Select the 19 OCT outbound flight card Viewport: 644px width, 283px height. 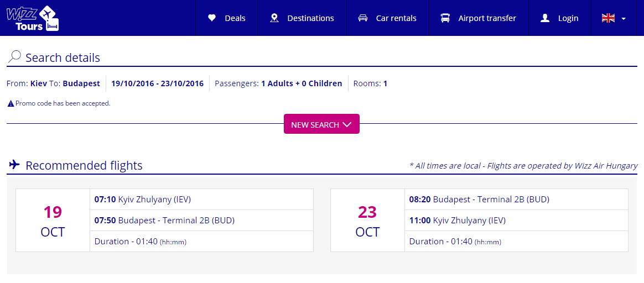click(x=165, y=220)
